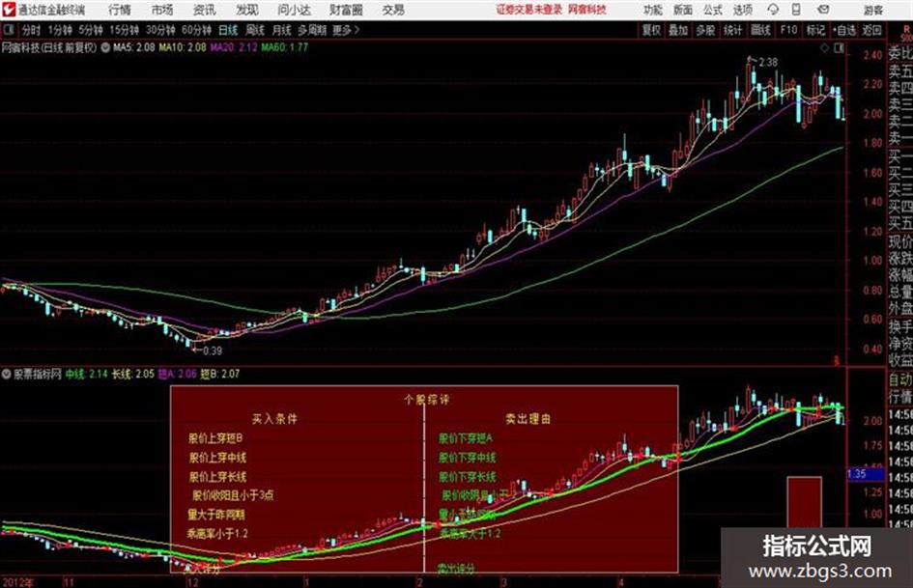913x588 pixels.
Task: Click the 网宿科技(日线 前复权) chart title
Action: point(49,47)
